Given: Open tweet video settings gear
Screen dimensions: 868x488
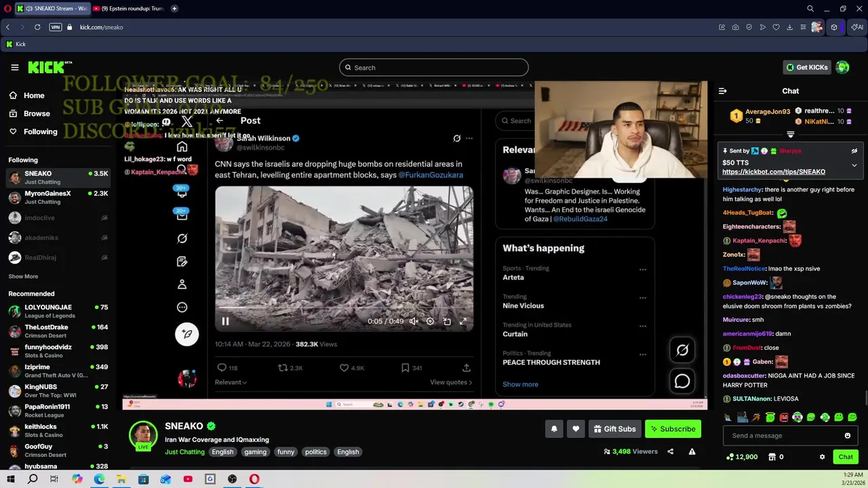Looking at the screenshot, I should coord(430,321).
